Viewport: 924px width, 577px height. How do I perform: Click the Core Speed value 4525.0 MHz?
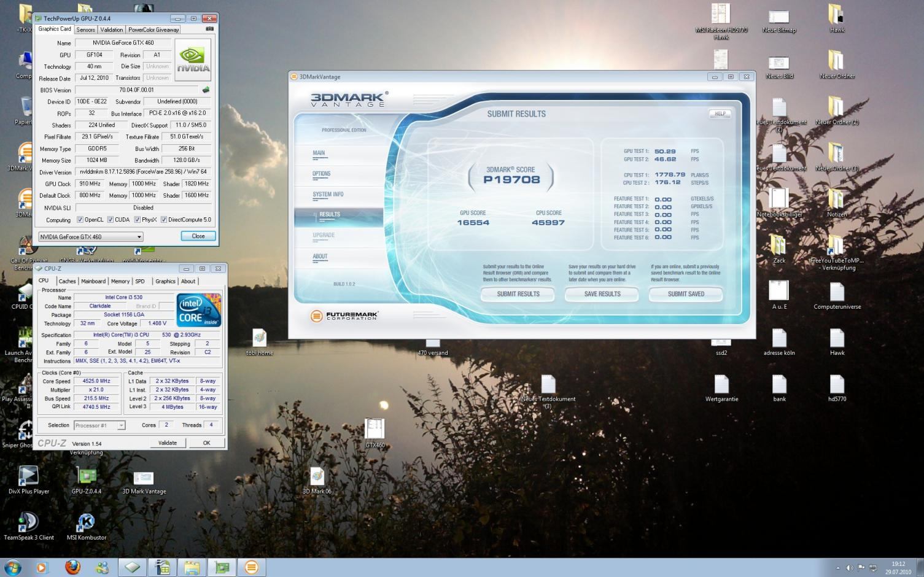[96, 381]
